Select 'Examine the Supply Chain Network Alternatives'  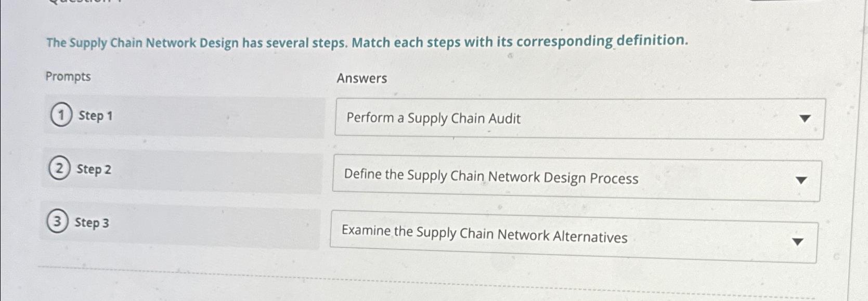click(x=484, y=237)
